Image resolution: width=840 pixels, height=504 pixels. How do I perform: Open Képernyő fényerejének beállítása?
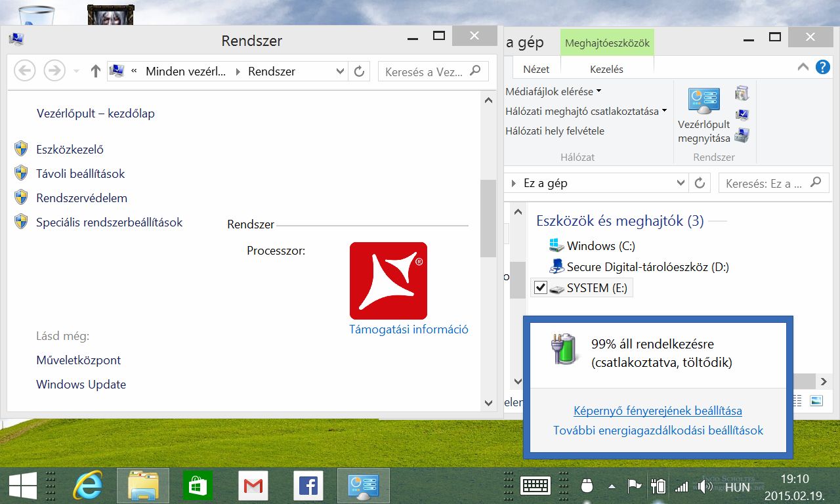coord(658,411)
